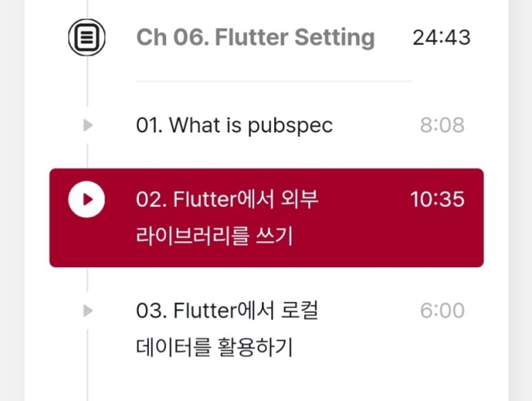The height and width of the screenshot is (401, 532).
Task: Select the 02. Flutter에서 외부 lesson title
Action: coord(227,199)
